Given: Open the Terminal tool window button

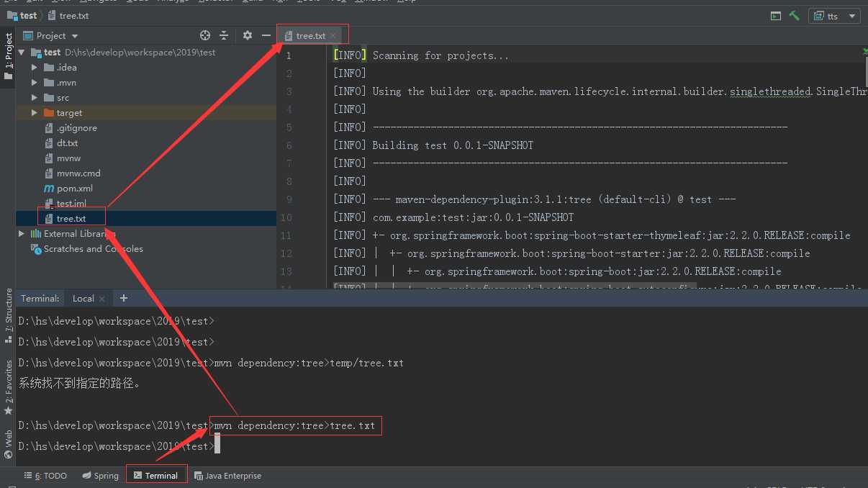Looking at the screenshot, I should (x=156, y=476).
